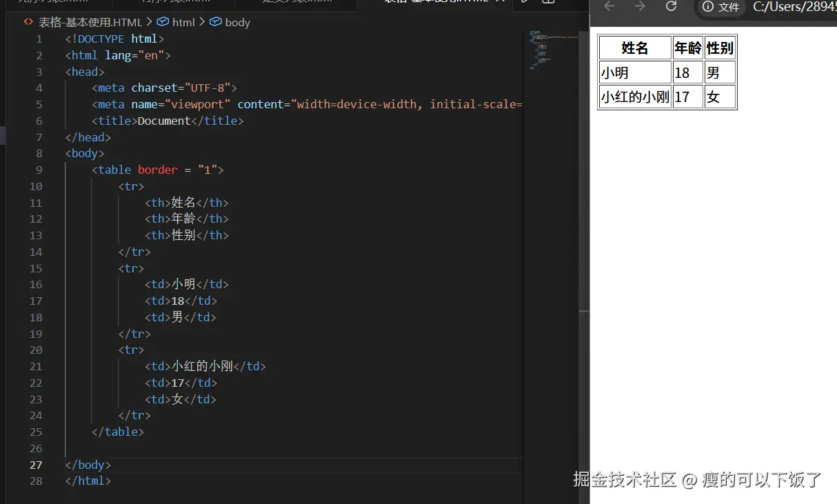Click the <th>姓名</th> code line

(x=186, y=203)
